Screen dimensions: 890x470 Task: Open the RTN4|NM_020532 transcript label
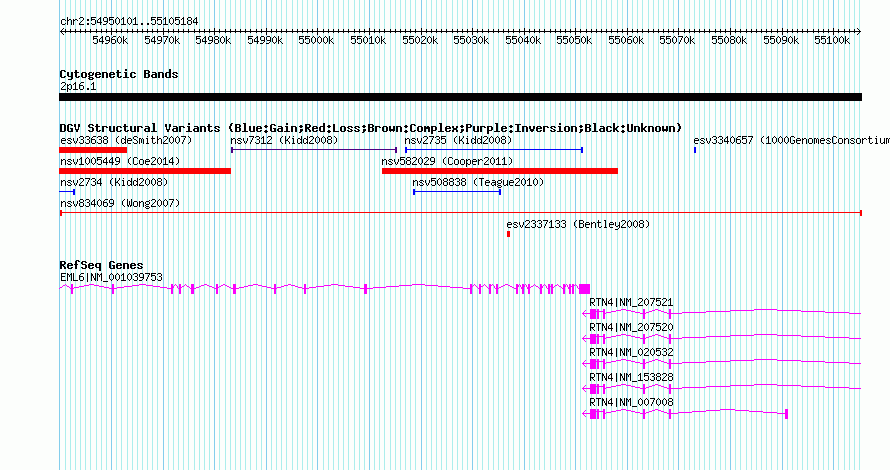631,352
